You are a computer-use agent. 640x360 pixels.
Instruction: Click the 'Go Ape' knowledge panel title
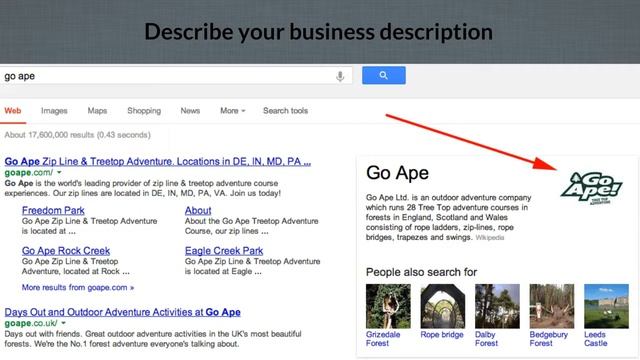(397, 173)
